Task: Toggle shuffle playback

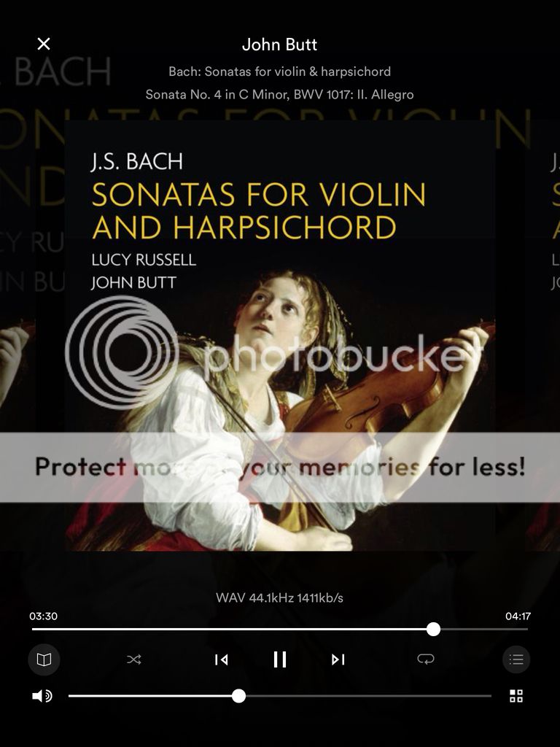Action: click(134, 659)
